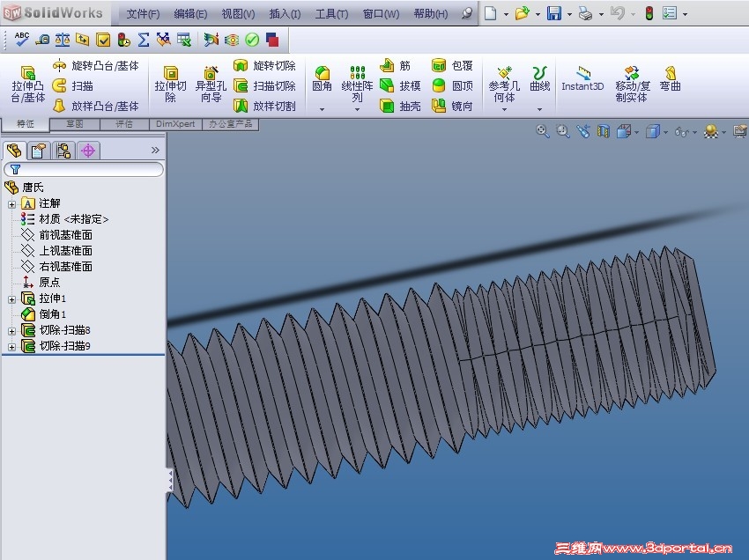Screen dimensions: 749x560
Task: Open the 插入(I) menu
Action: [x=286, y=14]
